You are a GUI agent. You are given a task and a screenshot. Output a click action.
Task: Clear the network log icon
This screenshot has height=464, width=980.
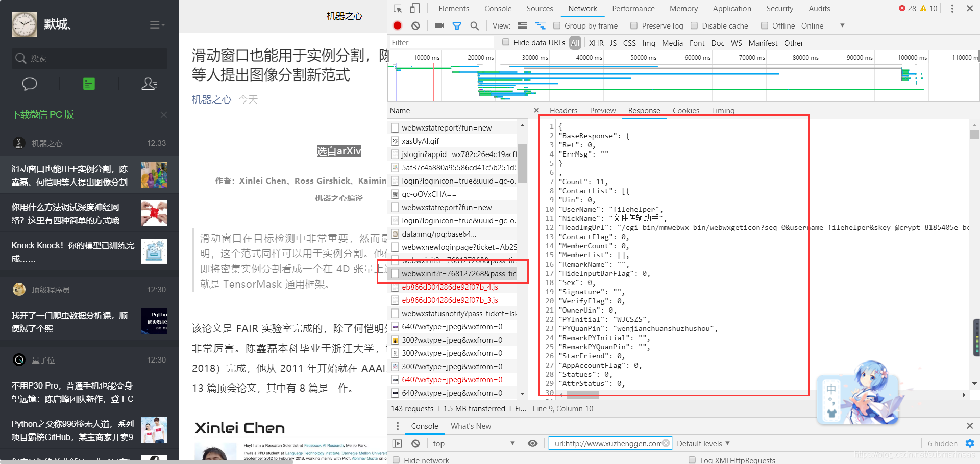coord(415,26)
